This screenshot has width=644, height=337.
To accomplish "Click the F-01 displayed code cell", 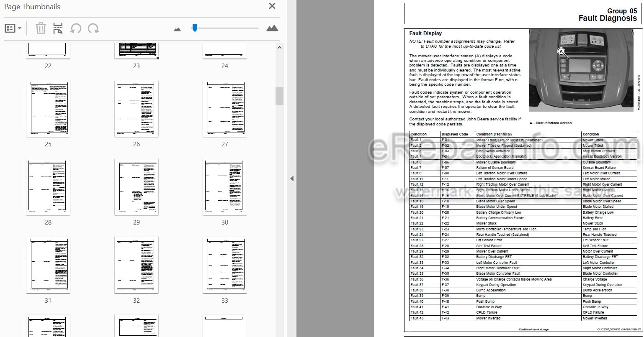I will tap(458, 140).
